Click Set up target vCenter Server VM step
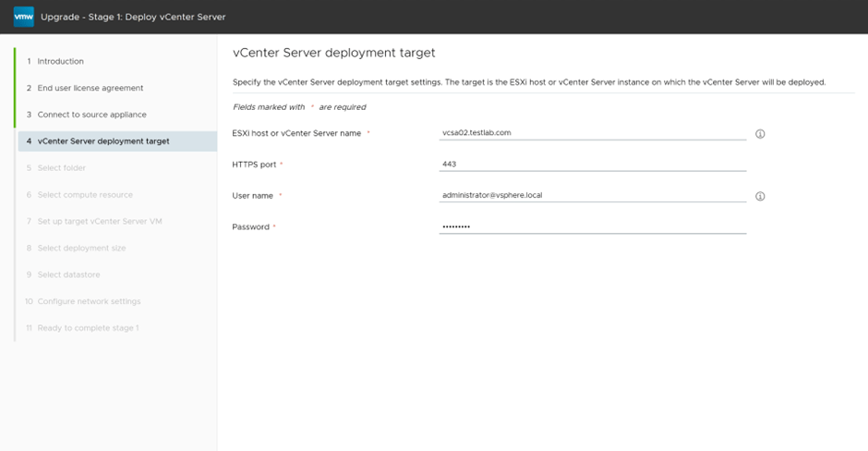The image size is (868, 451). coord(100,222)
